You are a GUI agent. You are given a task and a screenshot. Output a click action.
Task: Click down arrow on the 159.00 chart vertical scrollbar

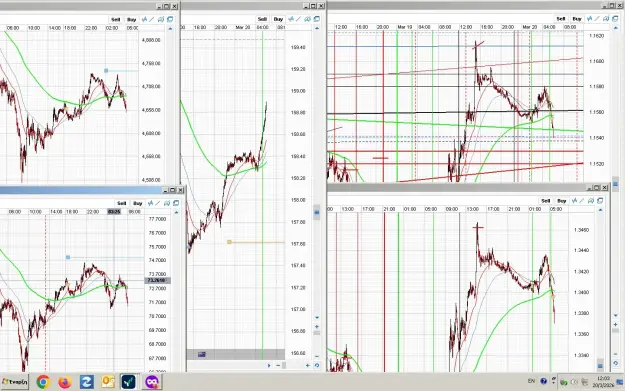317,318
